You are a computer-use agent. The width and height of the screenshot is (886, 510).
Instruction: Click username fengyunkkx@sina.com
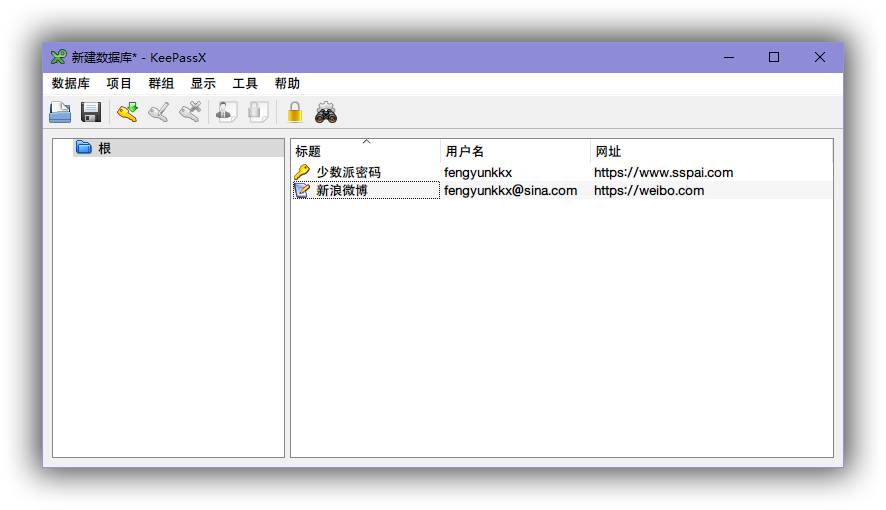coord(510,190)
